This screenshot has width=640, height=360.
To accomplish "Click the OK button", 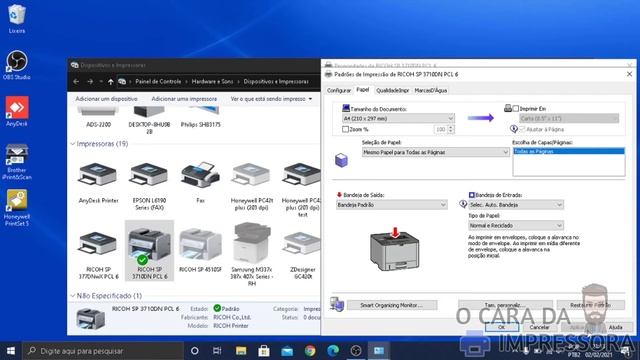I will point(502,327).
